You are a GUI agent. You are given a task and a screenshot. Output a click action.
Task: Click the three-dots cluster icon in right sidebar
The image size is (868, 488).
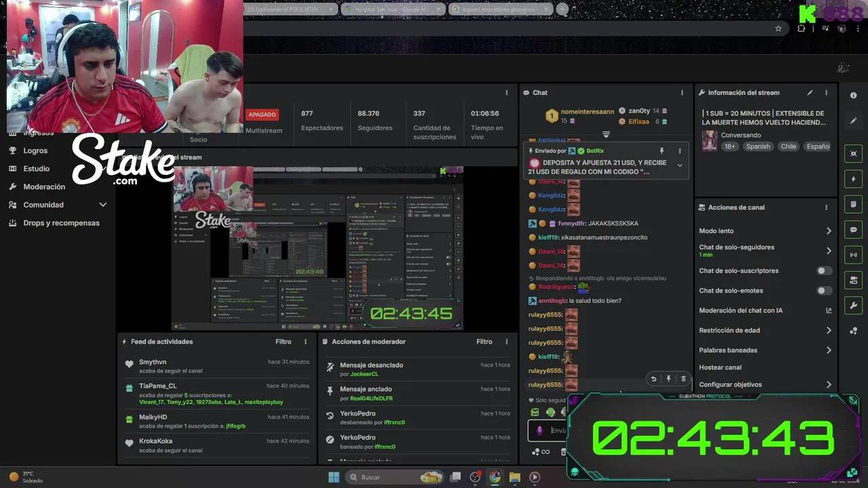coord(853,331)
